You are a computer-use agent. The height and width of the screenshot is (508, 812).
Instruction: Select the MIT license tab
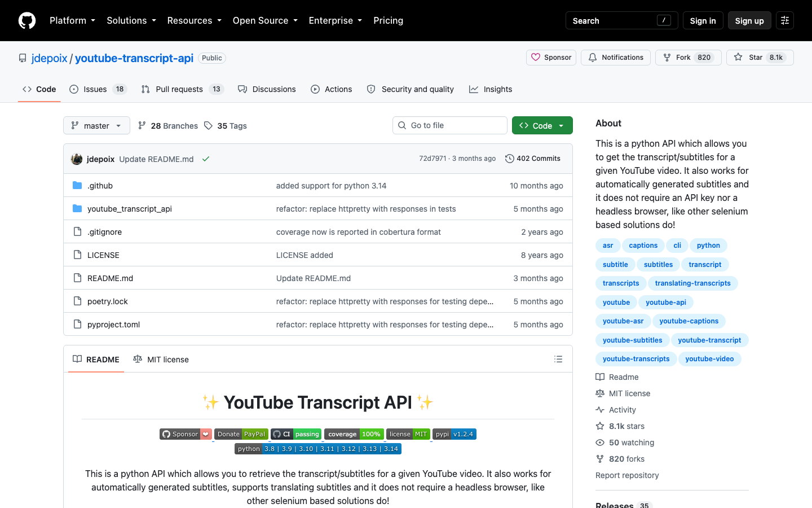161,360
